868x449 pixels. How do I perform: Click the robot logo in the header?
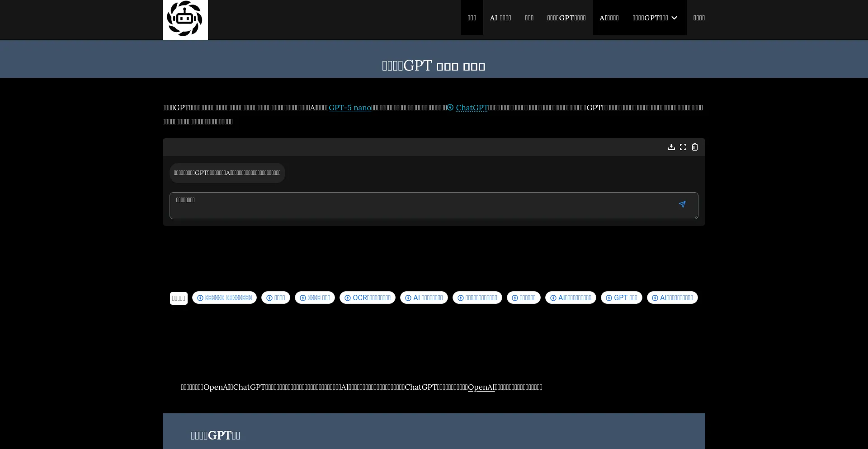point(185,19)
